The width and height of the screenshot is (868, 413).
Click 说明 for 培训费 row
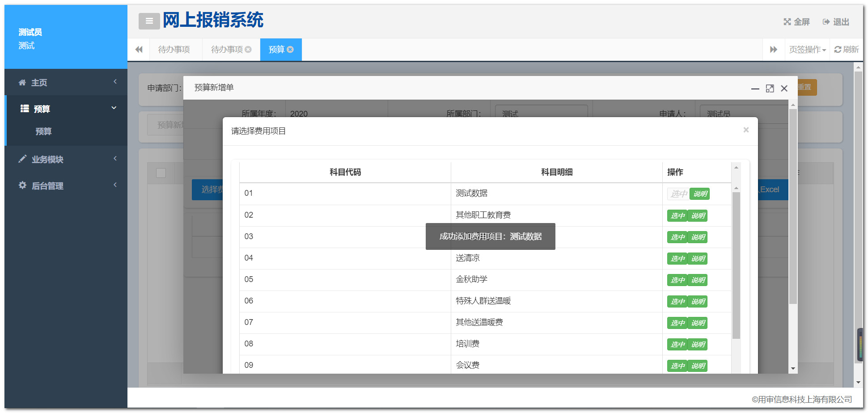coord(698,345)
